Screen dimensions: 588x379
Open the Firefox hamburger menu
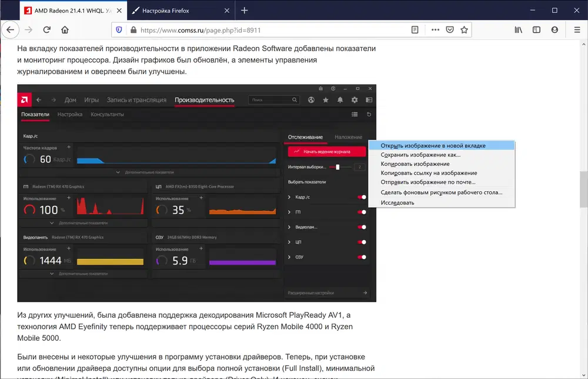coord(577,30)
